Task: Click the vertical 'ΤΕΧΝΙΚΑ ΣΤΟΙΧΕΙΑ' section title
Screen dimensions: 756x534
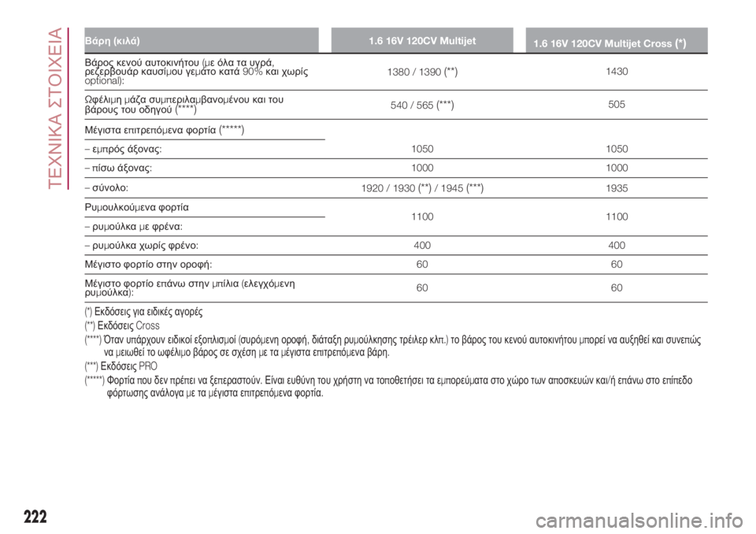Action: tap(55, 108)
